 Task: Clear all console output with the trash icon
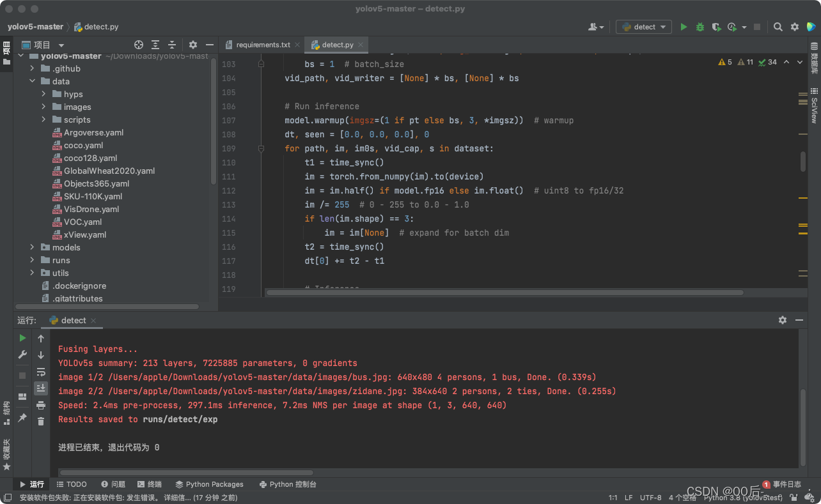(x=41, y=421)
